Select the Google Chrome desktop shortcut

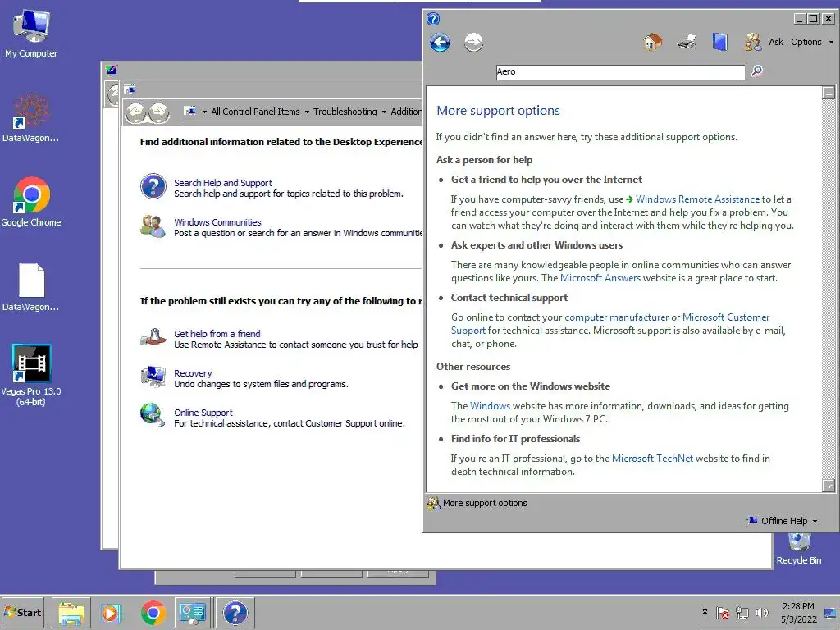31,202
